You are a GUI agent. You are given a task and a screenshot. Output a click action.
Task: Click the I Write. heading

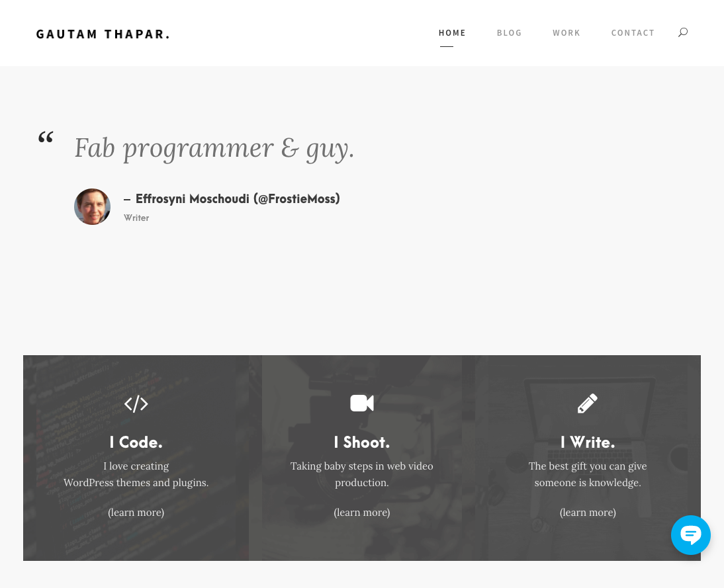point(588,442)
